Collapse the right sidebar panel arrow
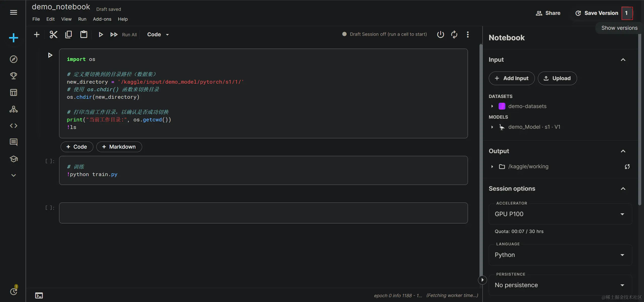Image resolution: width=644 pixels, height=302 pixels. coord(482,280)
